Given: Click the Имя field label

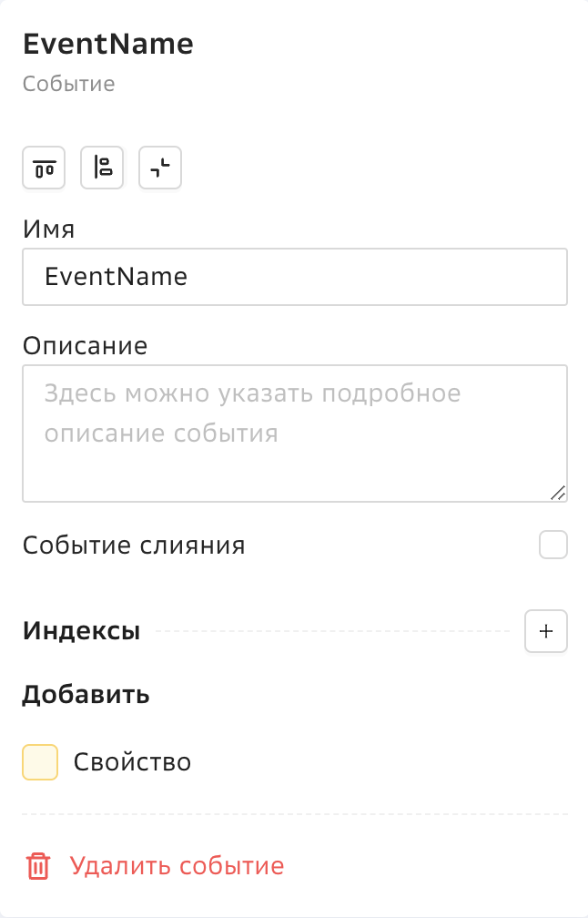Looking at the screenshot, I should click(x=48, y=229).
